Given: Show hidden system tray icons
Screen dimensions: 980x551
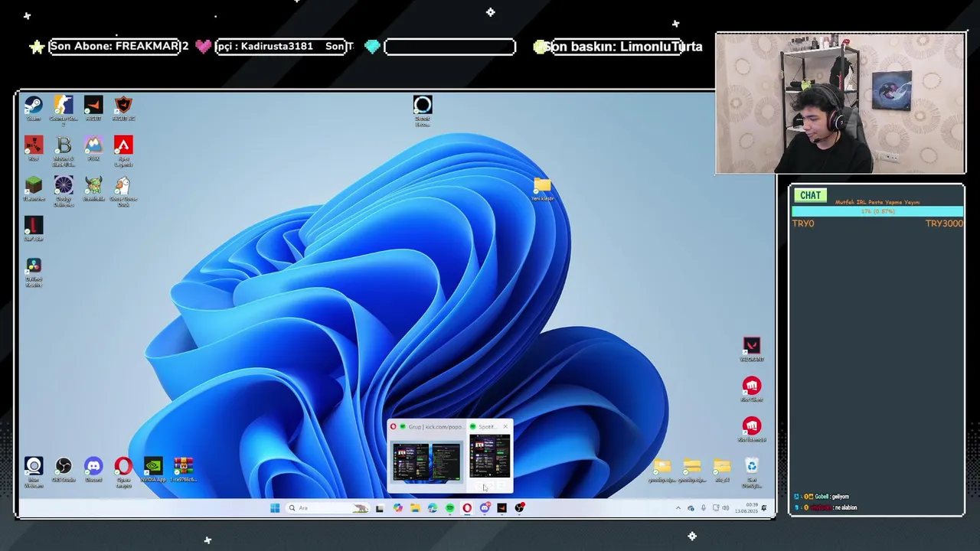Looking at the screenshot, I should [678, 508].
